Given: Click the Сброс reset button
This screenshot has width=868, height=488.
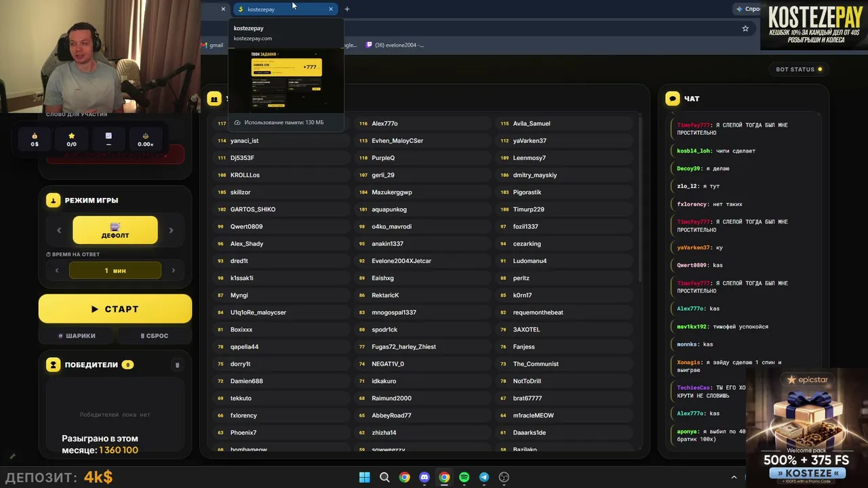Looking at the screenshot, I should click(155, 335).
